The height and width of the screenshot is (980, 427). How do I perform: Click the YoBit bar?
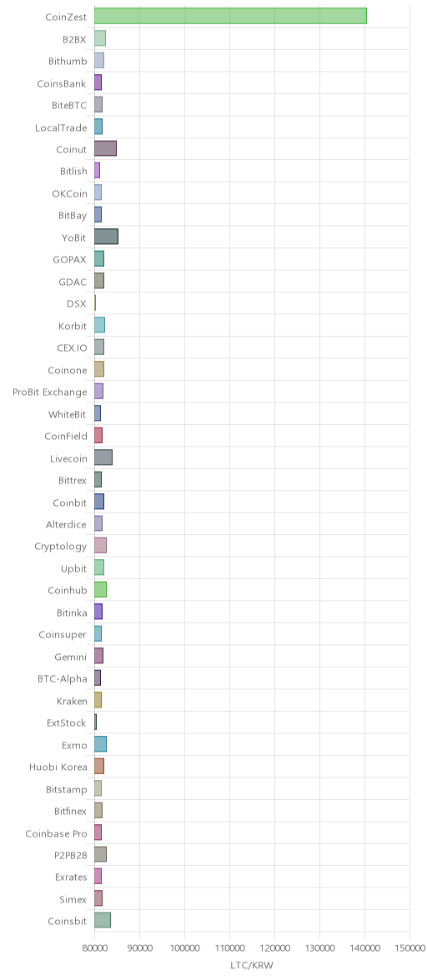pos(106,237)
